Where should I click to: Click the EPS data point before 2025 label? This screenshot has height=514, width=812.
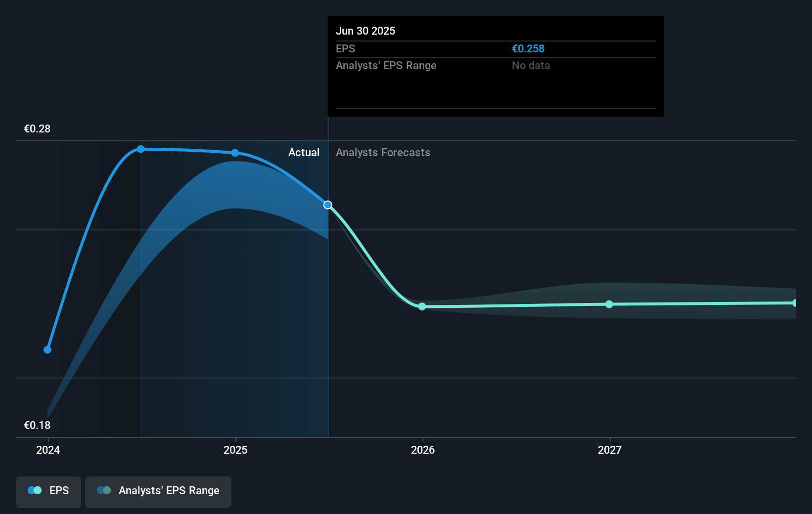(x=235, y=153)
